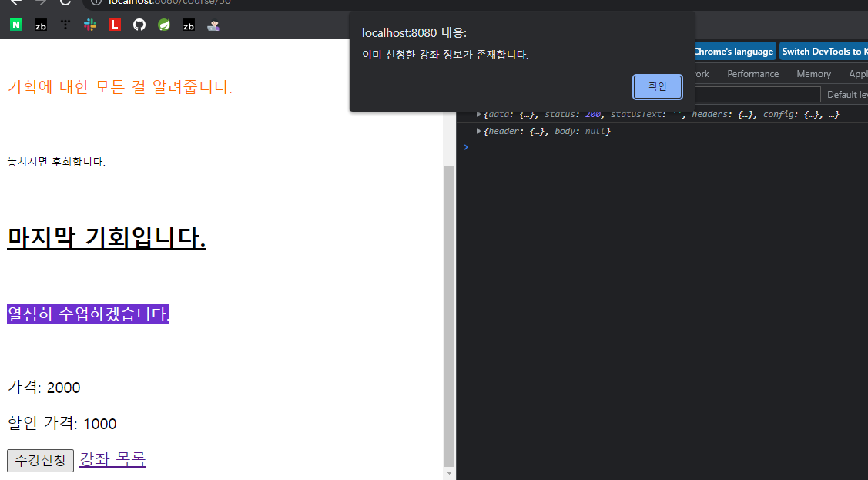Click the alert title localhost:8080 내용:
868x480 pixels.
point(414,32)
